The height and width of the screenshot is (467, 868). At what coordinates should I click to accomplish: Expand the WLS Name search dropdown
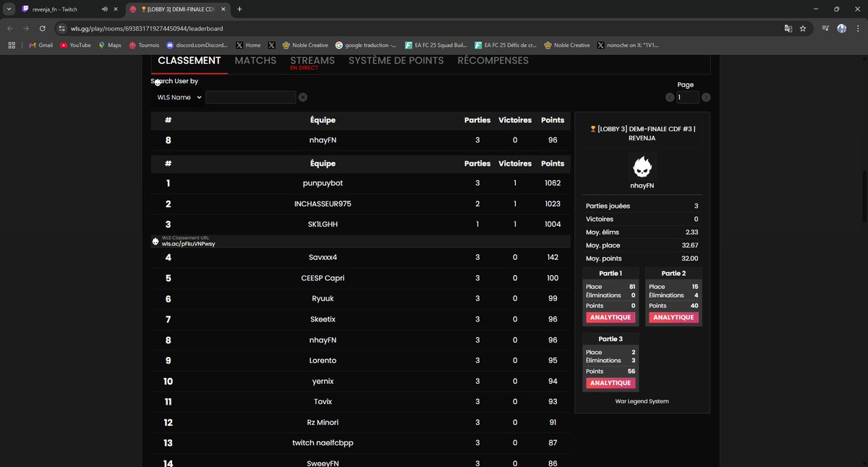pos(179,97)
